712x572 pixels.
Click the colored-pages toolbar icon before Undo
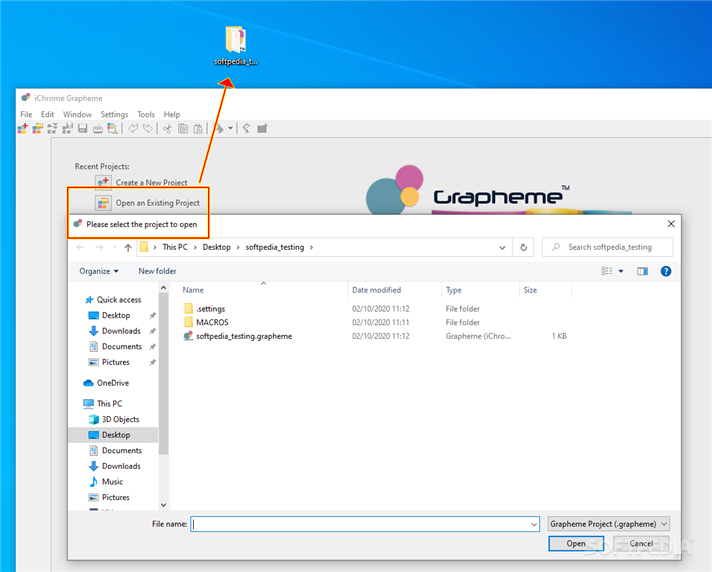(112, 128)
